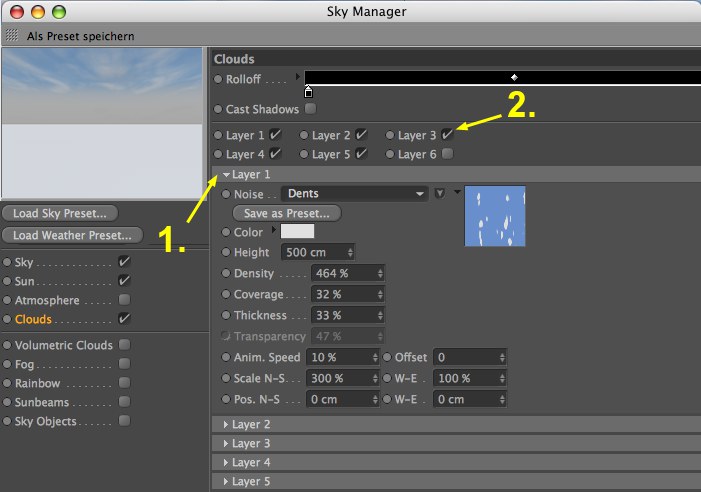
Task: Enable the Layer 6 checkbox
Action: pos(447,154)
